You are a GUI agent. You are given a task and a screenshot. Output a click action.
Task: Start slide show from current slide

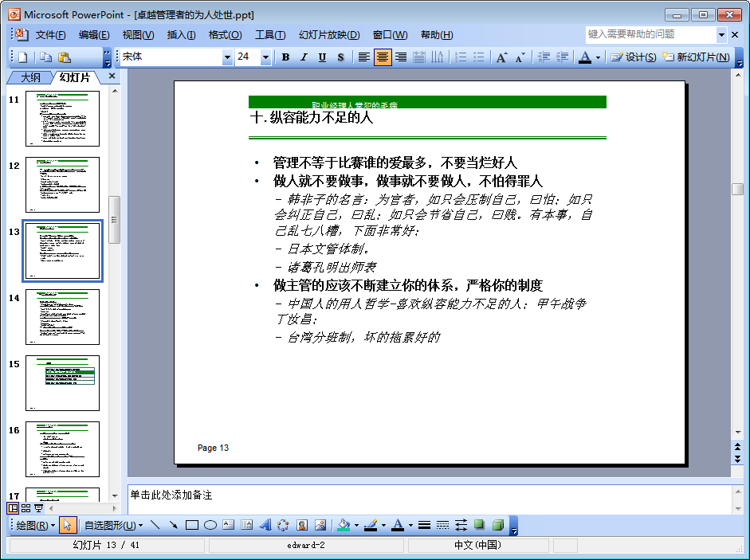point(38,508)
